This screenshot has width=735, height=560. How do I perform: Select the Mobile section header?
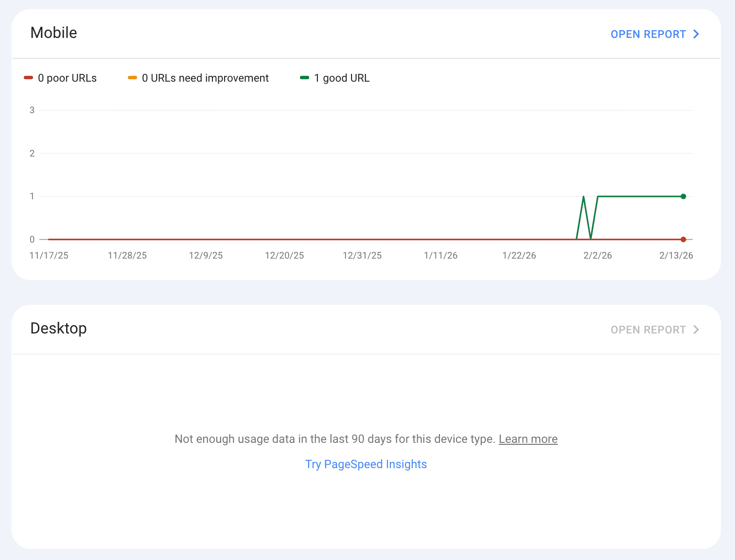53,33
